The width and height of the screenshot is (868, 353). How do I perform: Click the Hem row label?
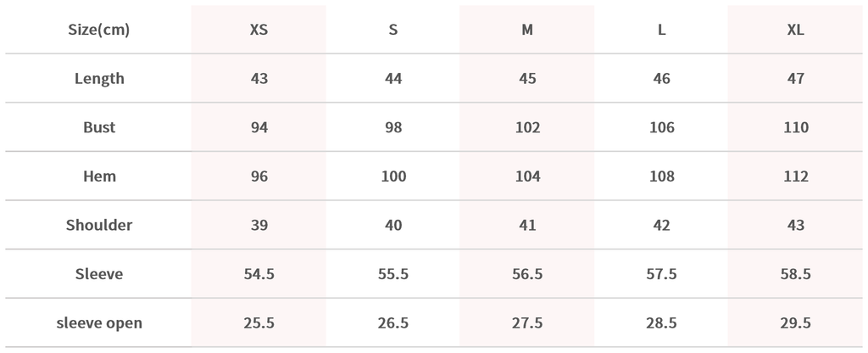pos(99,176)
